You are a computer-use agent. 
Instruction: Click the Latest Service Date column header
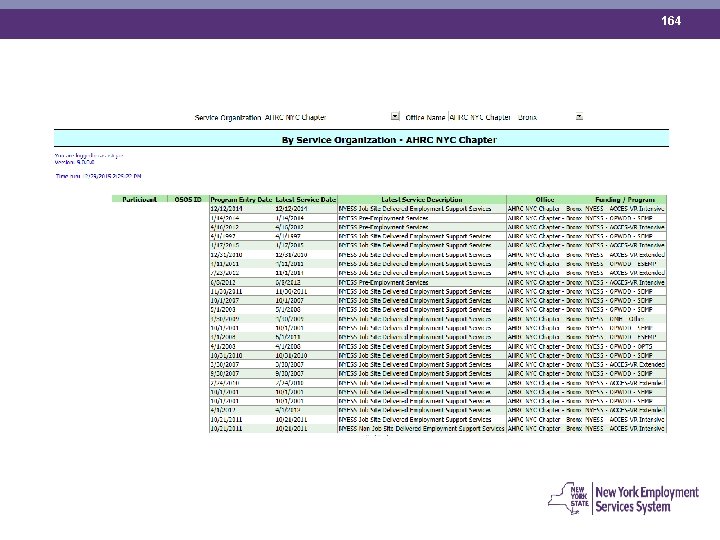[306, 199]
